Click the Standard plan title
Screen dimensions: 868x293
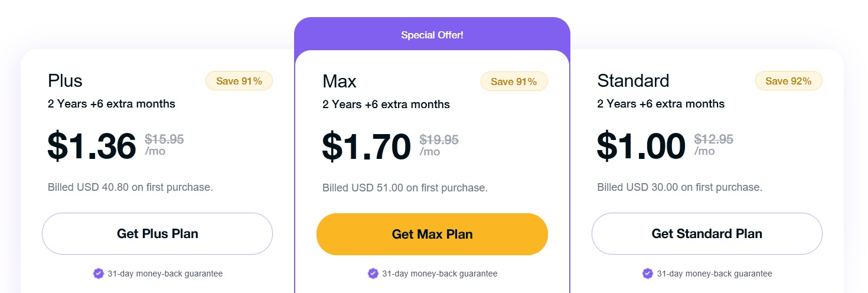pos(633,80)
